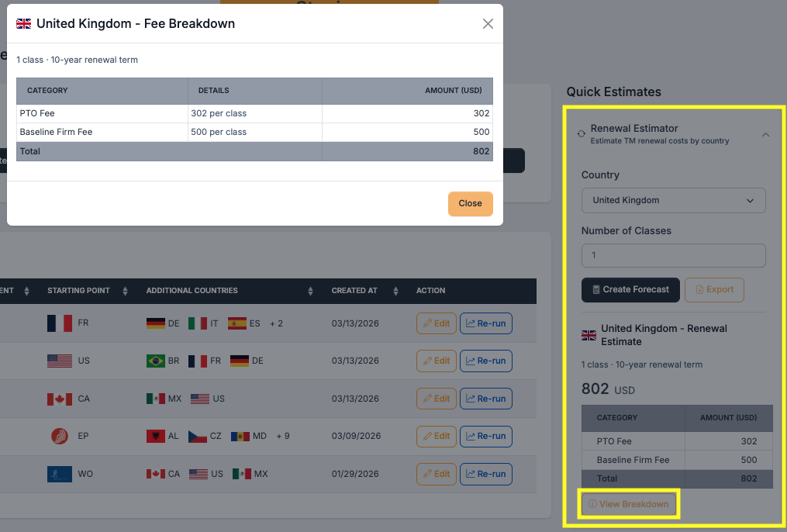Click the orange Close button
Image resolution: width=787 pixels, height=532 pixels.
(x=470, y=203)
